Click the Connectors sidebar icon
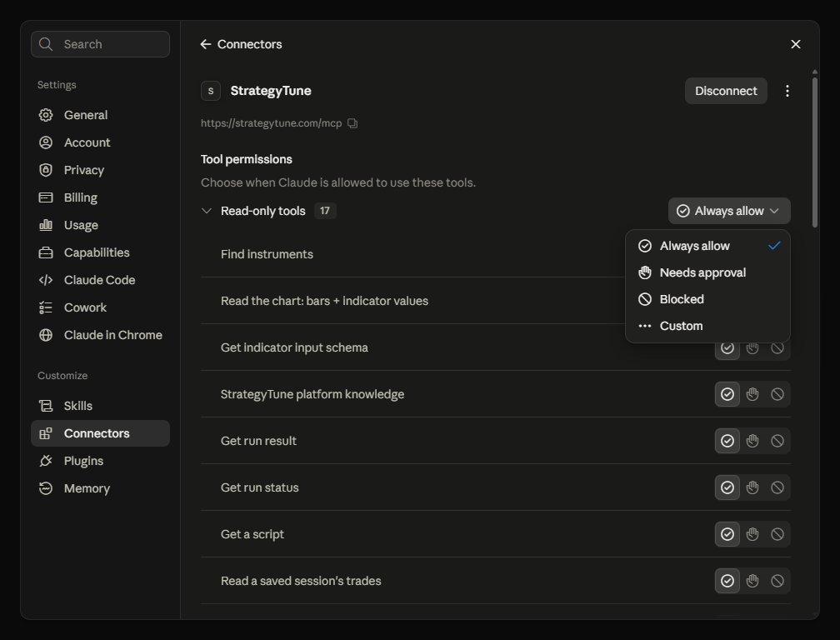The height and width of the screenshot is (640, 840). point(46,433)
